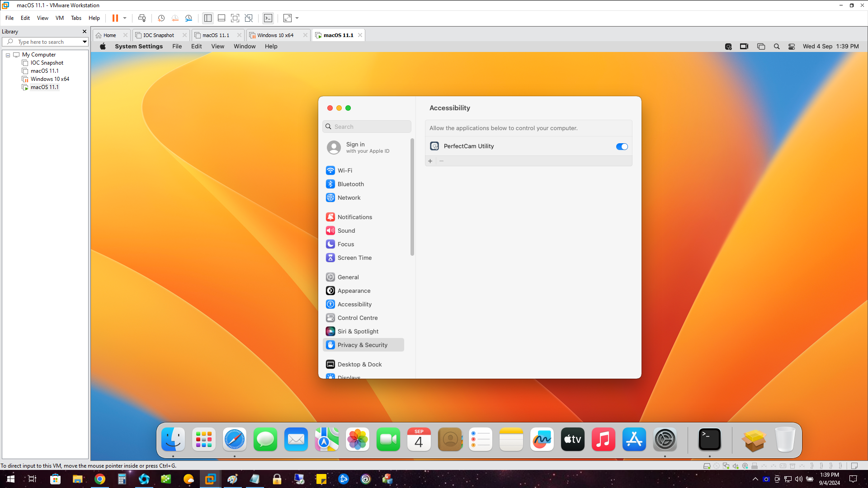868x488 pixels.
Task: Click the minus button under the app list
Action: point(441,161)
